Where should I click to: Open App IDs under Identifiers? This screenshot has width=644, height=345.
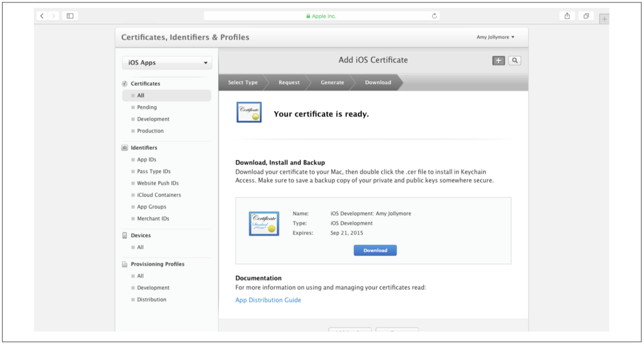click(x=146, y=160)
